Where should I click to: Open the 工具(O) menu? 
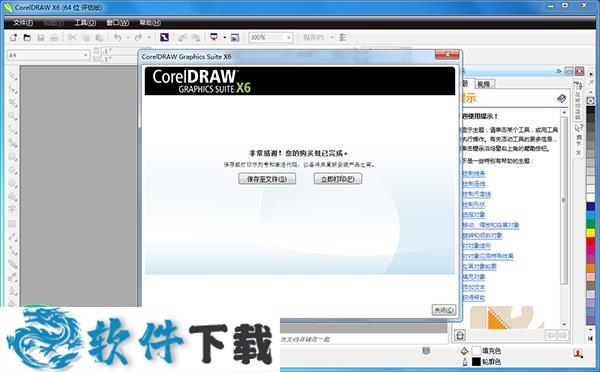coord(85,23)
